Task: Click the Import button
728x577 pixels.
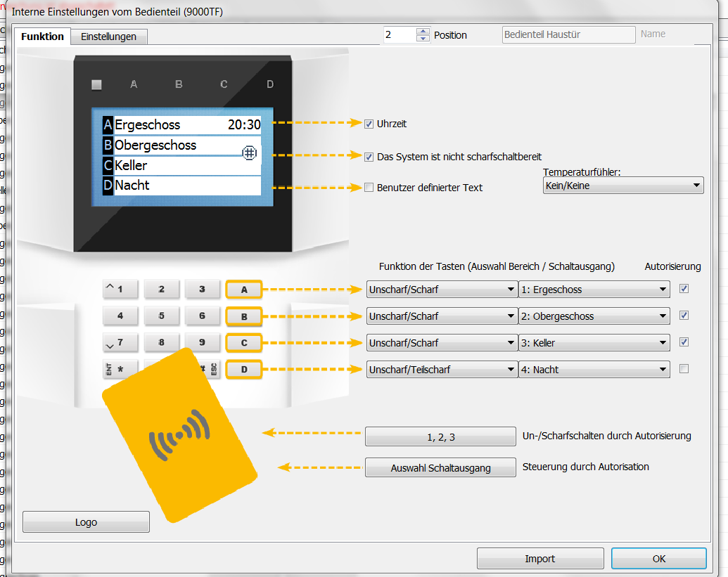Action: (539, 559)
